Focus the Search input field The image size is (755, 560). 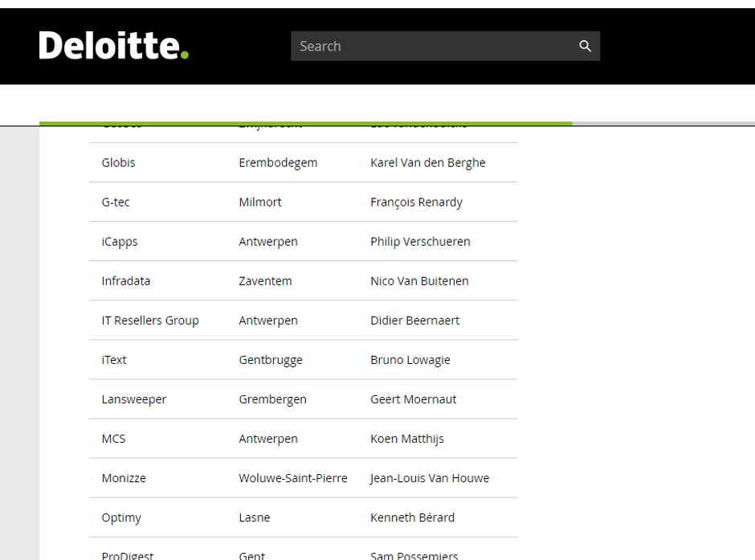(x=434, y=46)
